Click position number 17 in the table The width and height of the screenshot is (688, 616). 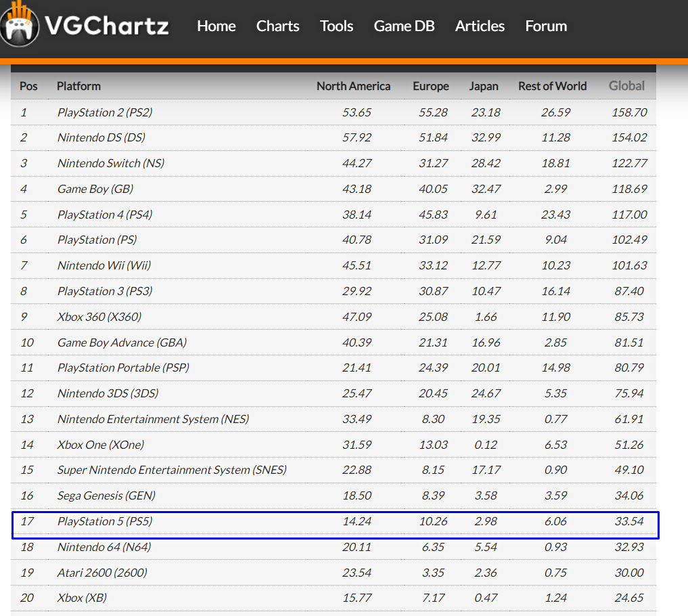point(27,521)
